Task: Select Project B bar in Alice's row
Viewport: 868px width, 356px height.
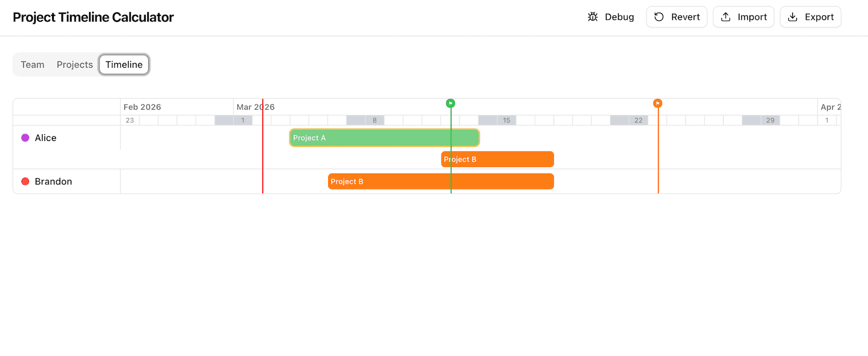Action: click(x=496, y=159)
